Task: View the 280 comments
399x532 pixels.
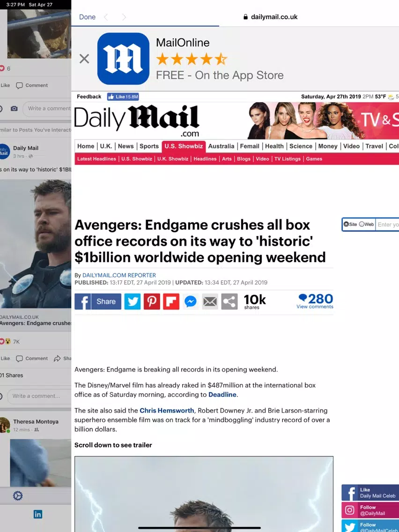Action: (x=315, y=301)
